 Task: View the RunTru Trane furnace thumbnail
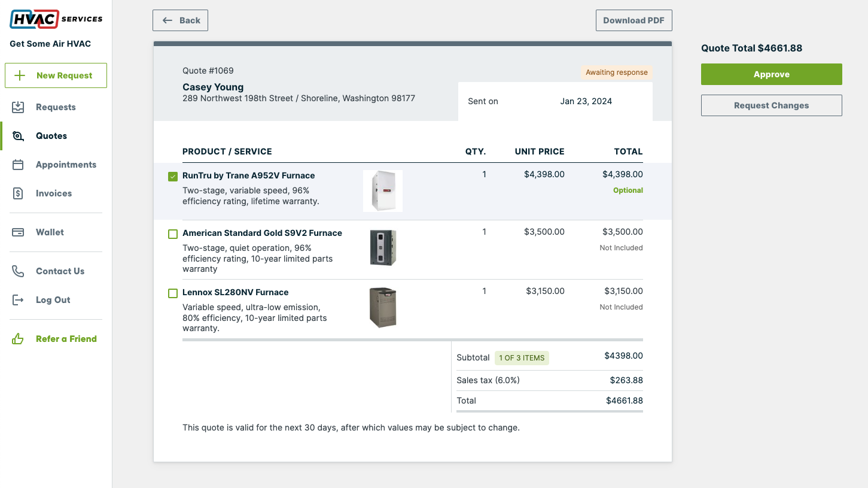(x=383, y=191)
